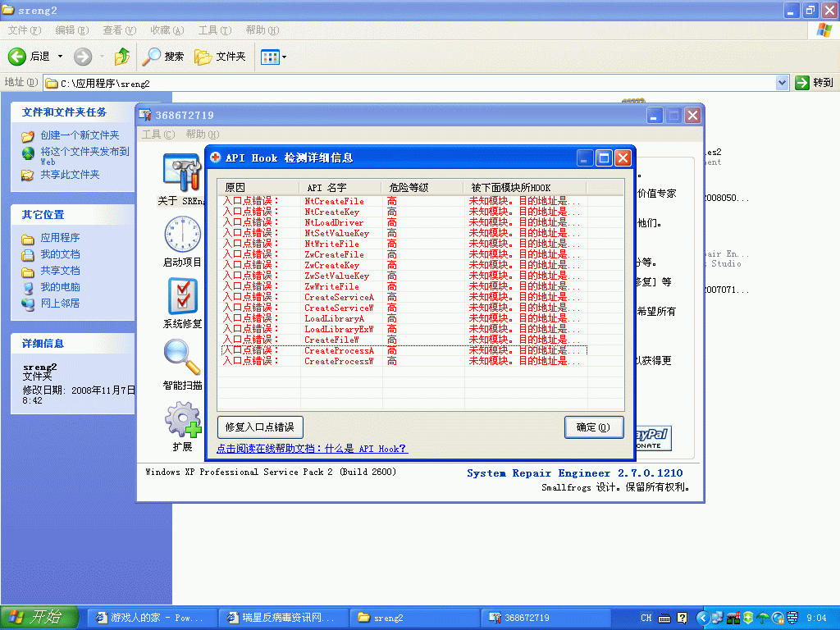Click the 原因 column header
This screenshot has height=630, width=840.
(258, 188)
